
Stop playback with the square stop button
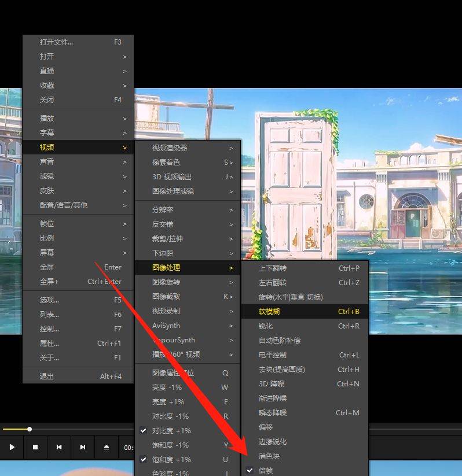[x=35, y=447]
